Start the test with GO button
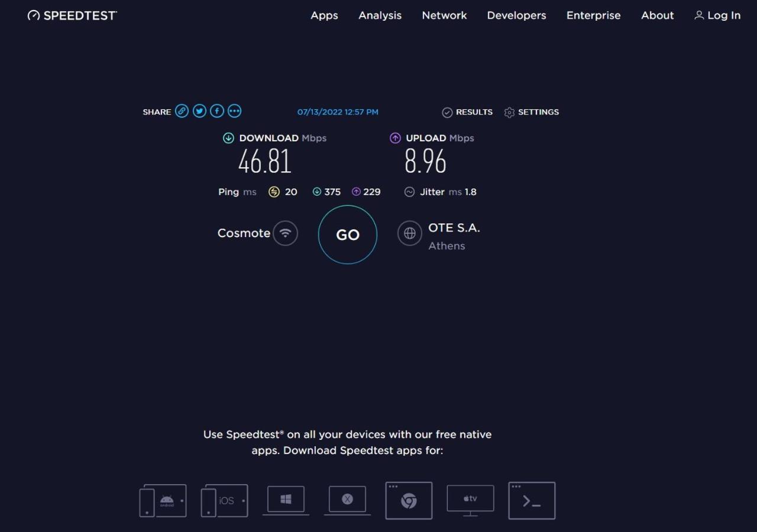 click(x=348, y=235)
